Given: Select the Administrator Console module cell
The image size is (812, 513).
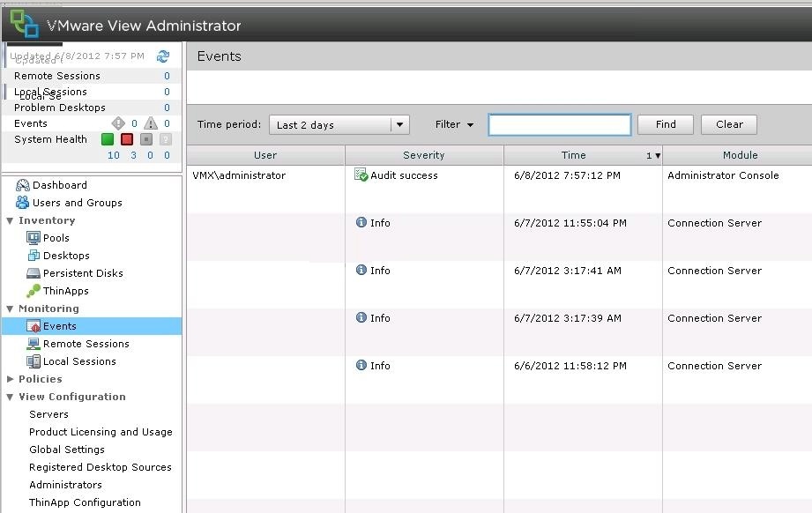Looking at the screenshot, I should (723, 175).
